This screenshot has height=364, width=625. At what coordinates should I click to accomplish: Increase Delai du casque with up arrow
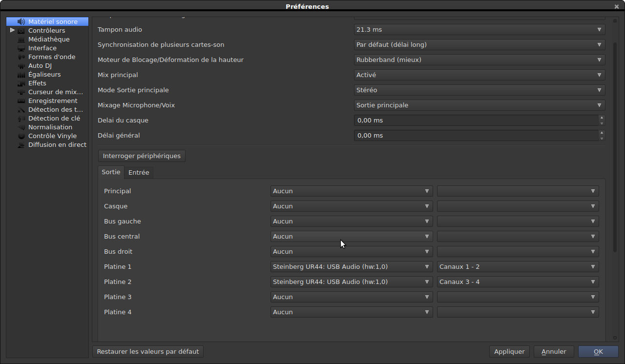602,118
